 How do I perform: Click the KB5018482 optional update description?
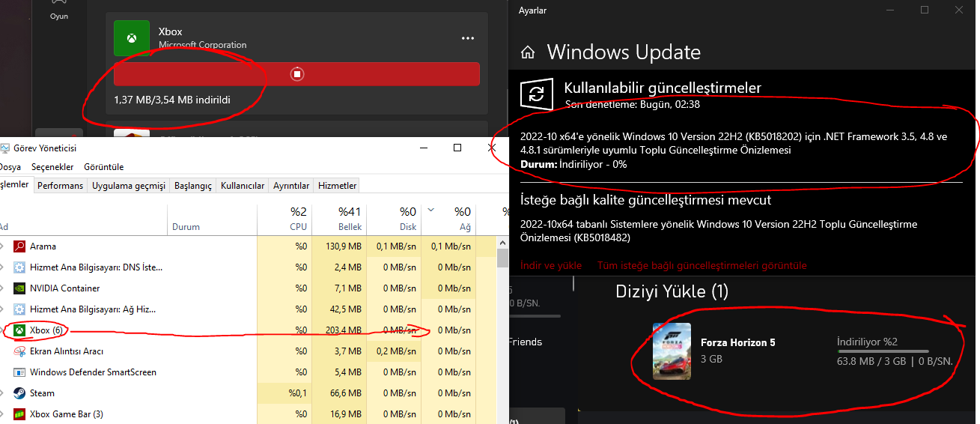tap(719, 231)
